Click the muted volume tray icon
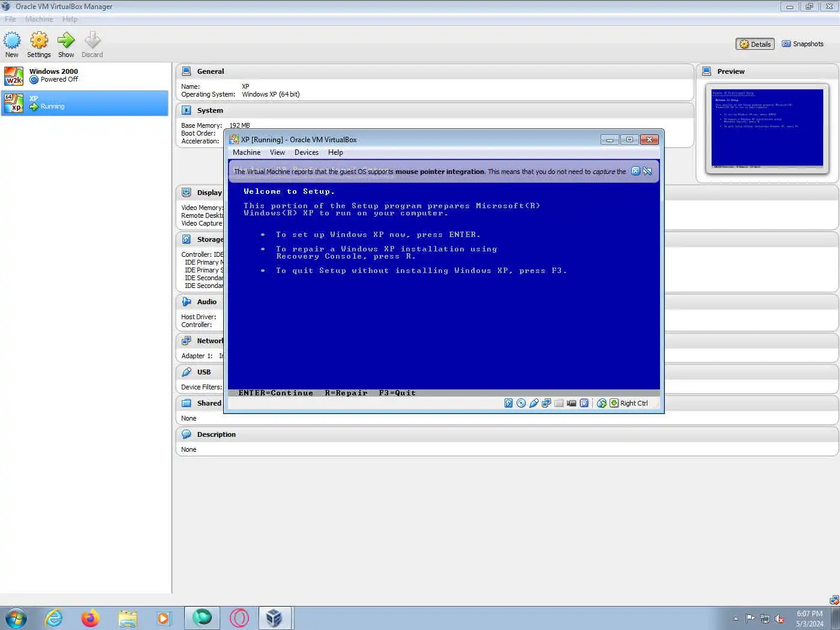Image resolution: width=840 pixels, height=630 pixels. (x=779, y=619)
